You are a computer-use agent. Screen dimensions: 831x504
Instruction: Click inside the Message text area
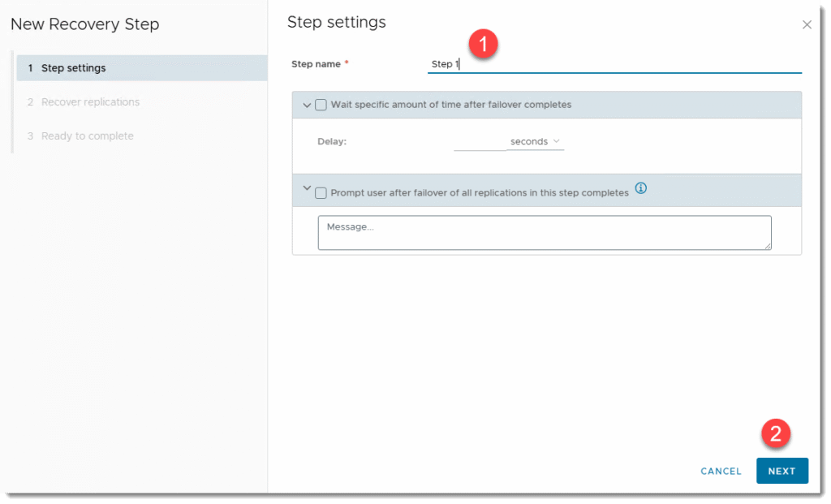coord(544,233)
